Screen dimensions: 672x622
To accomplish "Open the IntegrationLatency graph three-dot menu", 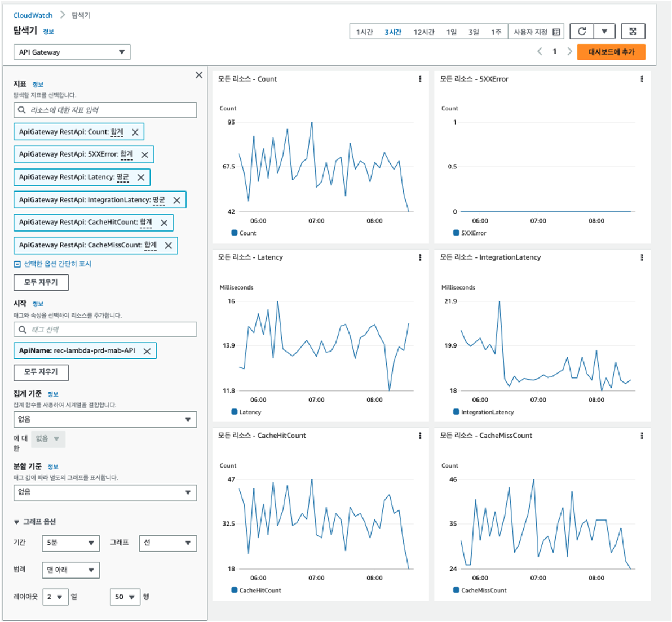I will [642, 257].
